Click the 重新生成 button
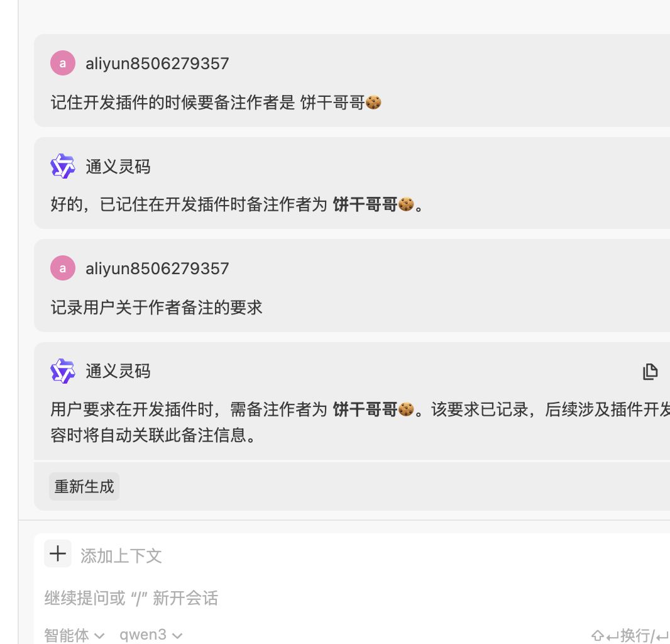670x644 pixels. pyautogui.click(x=84, y=487)
